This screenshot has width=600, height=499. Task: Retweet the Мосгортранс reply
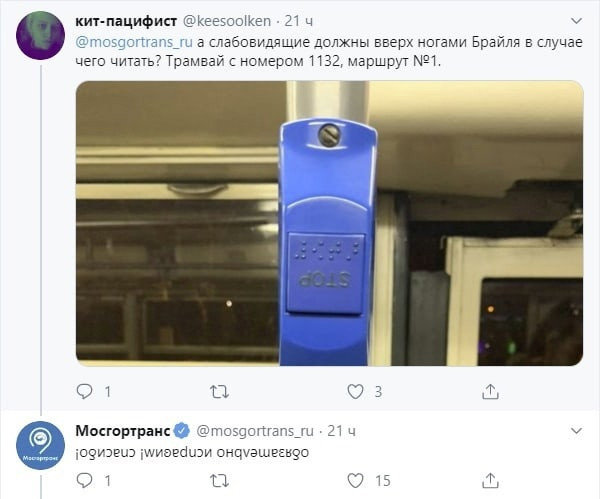pyautogui.click(x=219, y=481)
